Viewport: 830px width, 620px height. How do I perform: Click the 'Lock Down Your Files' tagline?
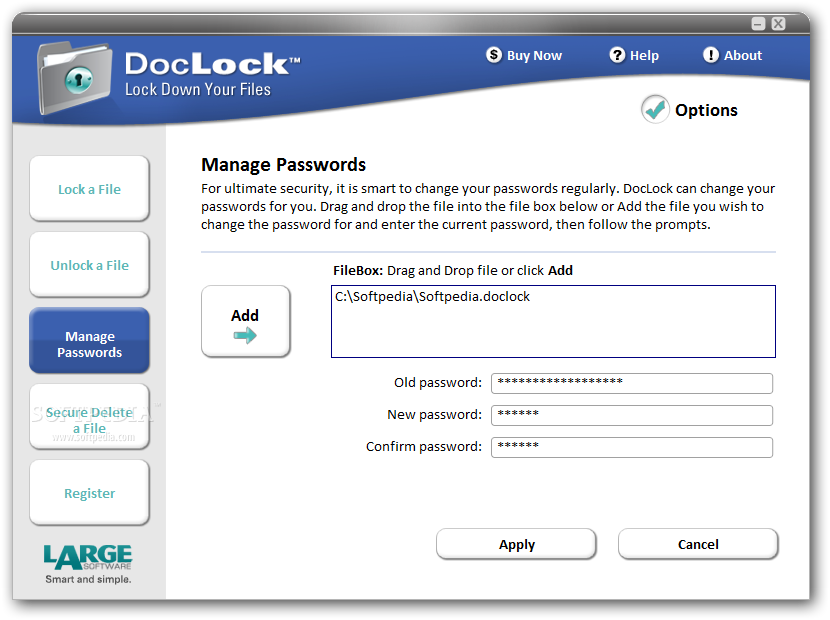198,89
